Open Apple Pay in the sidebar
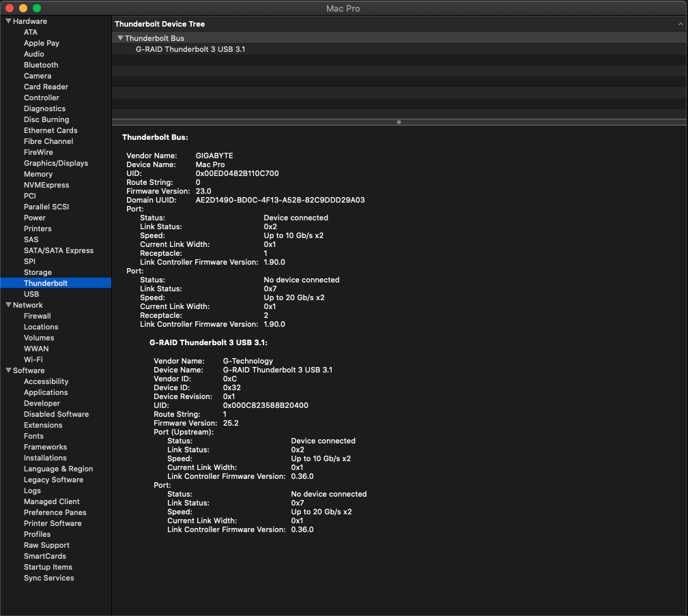Screen dimensions: 688x616 click(42, 43)
